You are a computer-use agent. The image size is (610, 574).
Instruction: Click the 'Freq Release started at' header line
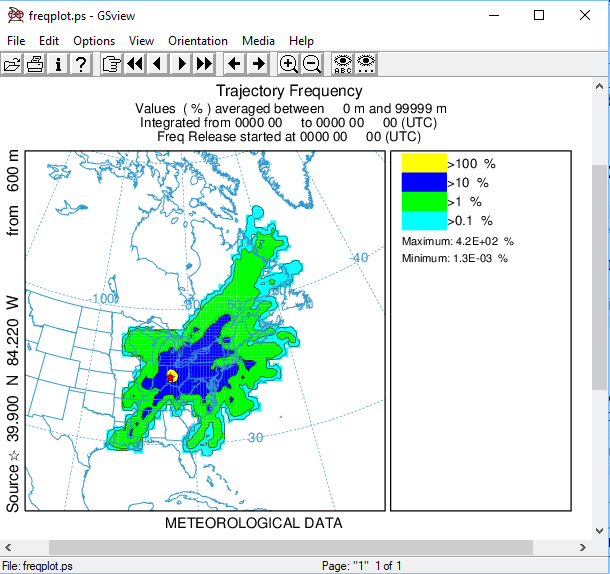(x=289, y=137)
